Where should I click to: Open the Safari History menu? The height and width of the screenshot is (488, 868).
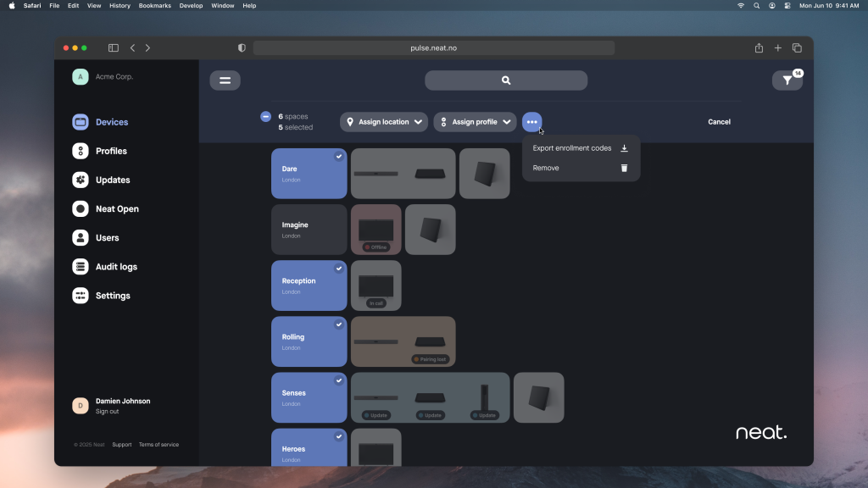click(120, 6)
